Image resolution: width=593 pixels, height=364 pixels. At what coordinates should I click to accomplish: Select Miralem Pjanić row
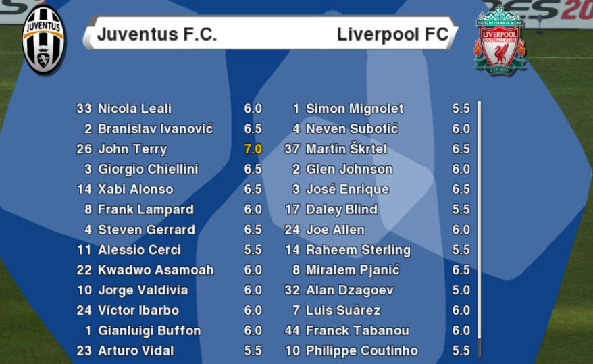pyautogui.click(x=377, y=270)
